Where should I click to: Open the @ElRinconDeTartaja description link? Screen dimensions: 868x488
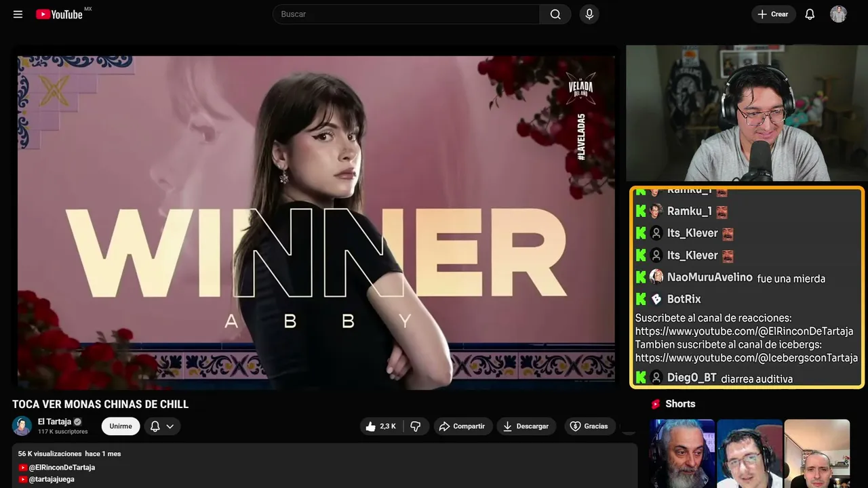click(62, 468)
